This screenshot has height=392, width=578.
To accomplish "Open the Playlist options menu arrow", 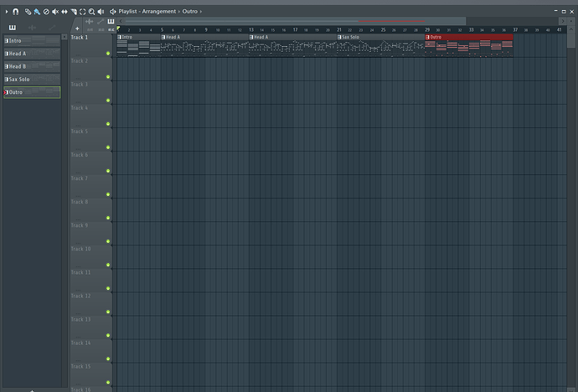I will pos(6,12).
